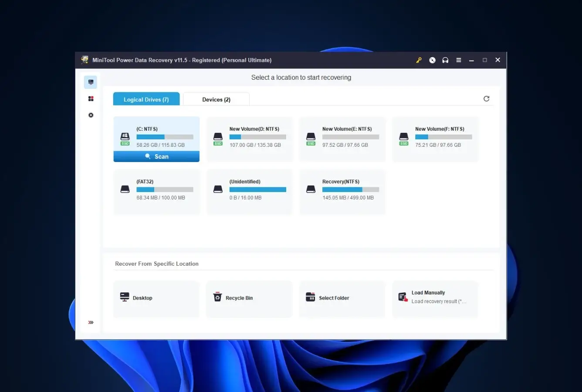The height and width of the screenshot is (392, 582).
Task: Click the Recover From Specific Location heading
Action: coord(157,264)
